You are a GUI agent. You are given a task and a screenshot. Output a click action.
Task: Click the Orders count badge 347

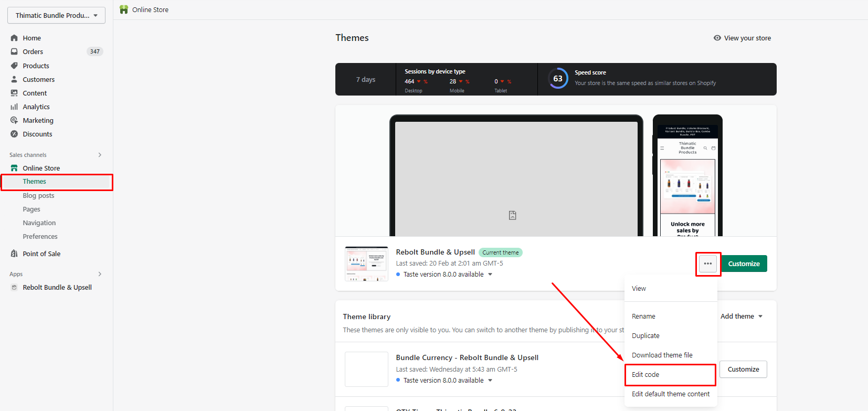(x=95, y=51)
